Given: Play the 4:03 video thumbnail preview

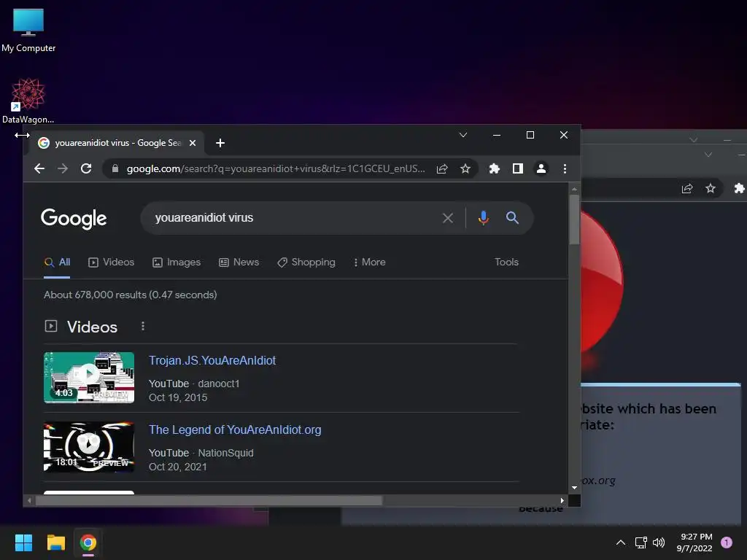Looking at the screenshot, I should point(89,378).
